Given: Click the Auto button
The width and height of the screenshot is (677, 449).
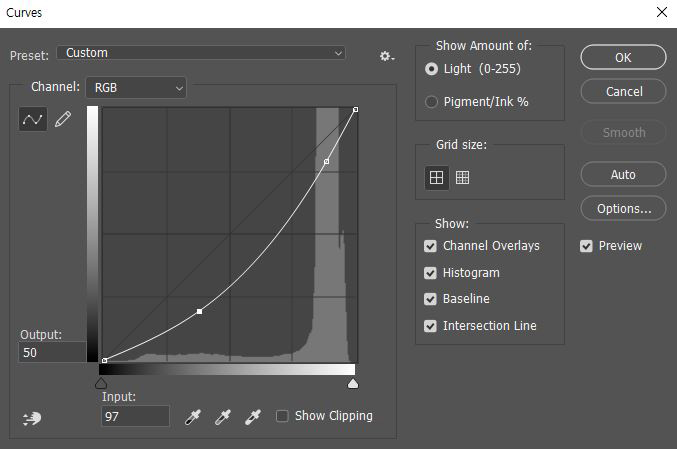Looking at the screenshot, I should [x=623, y=174].
